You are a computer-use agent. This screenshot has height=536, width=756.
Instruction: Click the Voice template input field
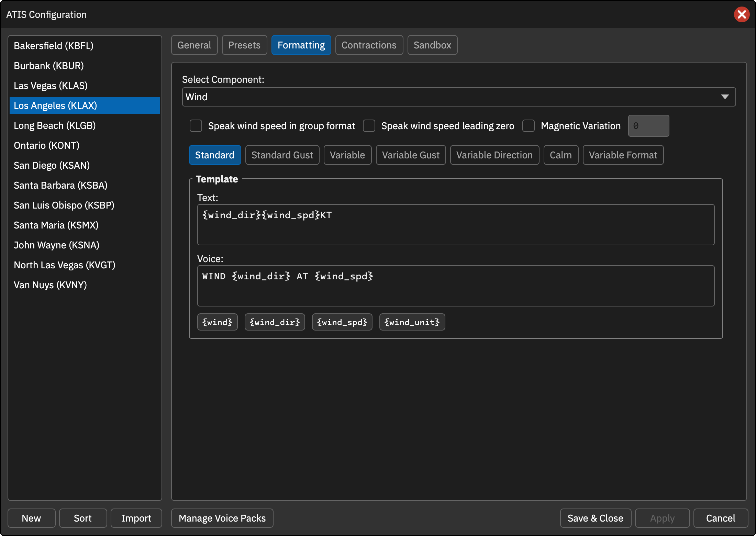point(456,286)
